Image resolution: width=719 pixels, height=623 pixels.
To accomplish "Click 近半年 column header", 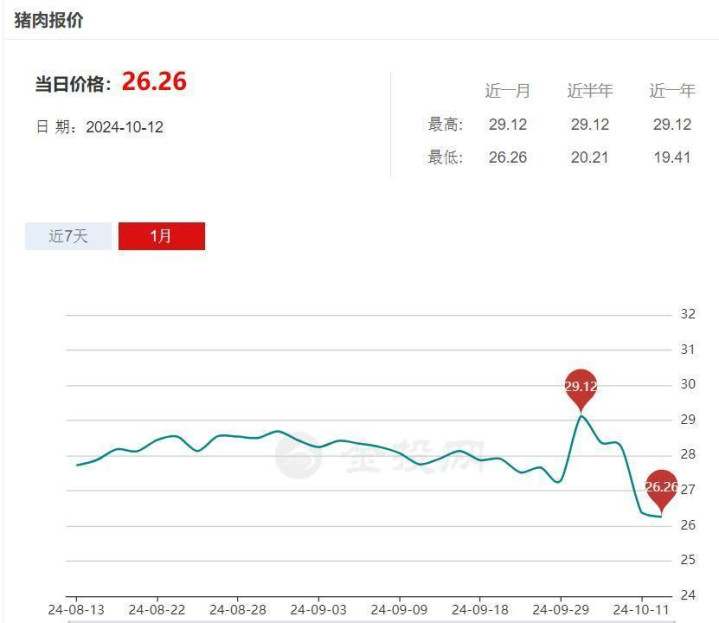I will click(590, 91).
